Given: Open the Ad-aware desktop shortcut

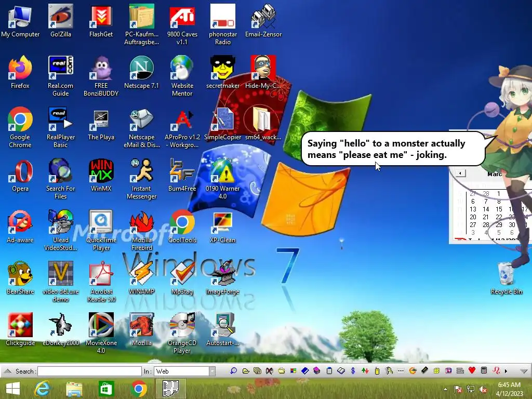Looking at the screenshot, I should point(20,227).
